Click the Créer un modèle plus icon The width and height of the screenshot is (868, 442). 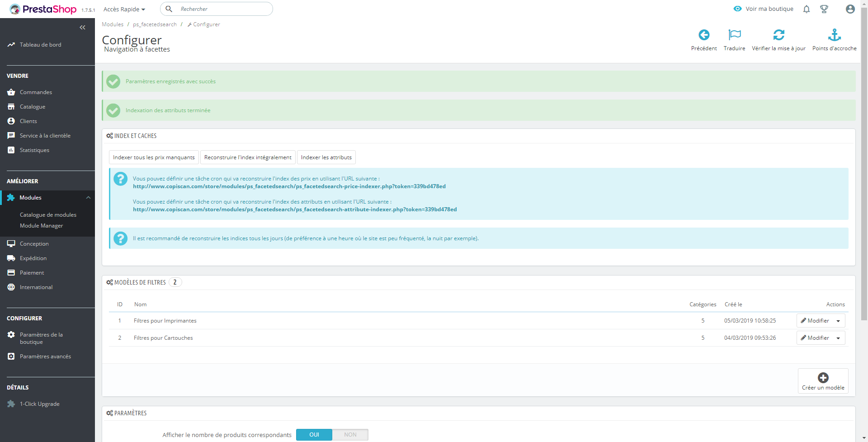(823, 378)
